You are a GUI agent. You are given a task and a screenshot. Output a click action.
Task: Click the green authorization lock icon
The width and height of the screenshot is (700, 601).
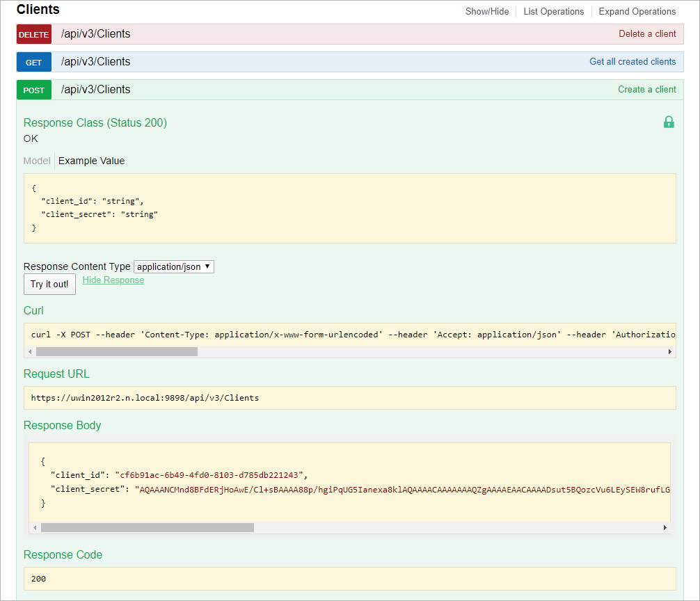pos(669,122)
